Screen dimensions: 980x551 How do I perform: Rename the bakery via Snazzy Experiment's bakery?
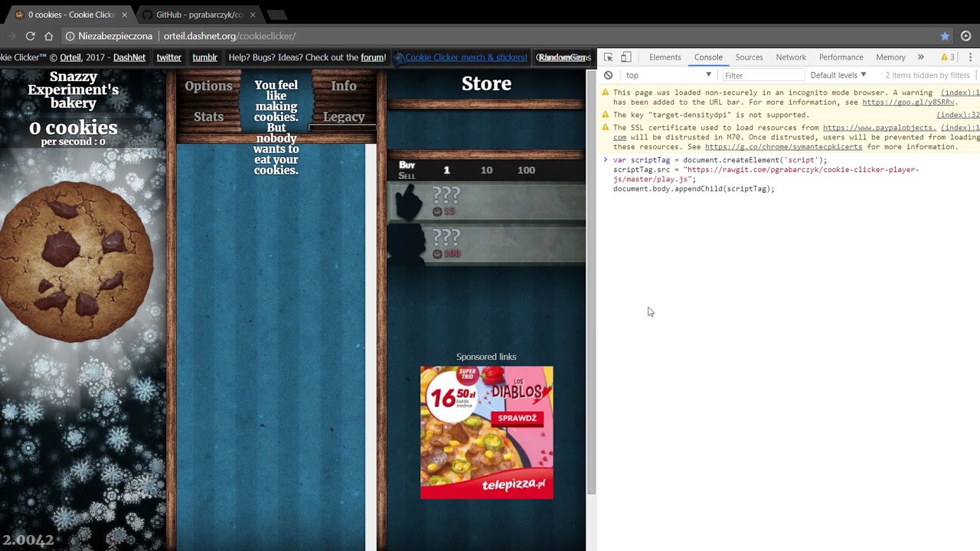click(73, 90)
